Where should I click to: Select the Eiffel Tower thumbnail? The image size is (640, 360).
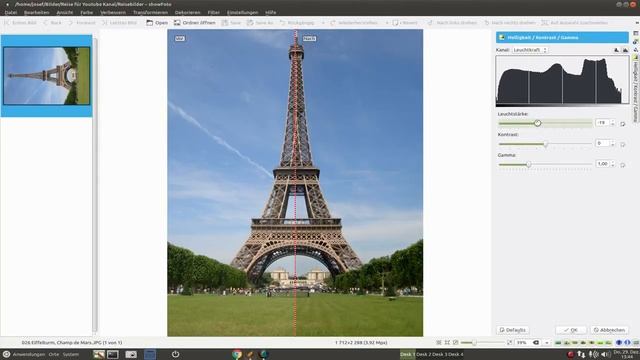pyautogui.click(x=47, y=76)
